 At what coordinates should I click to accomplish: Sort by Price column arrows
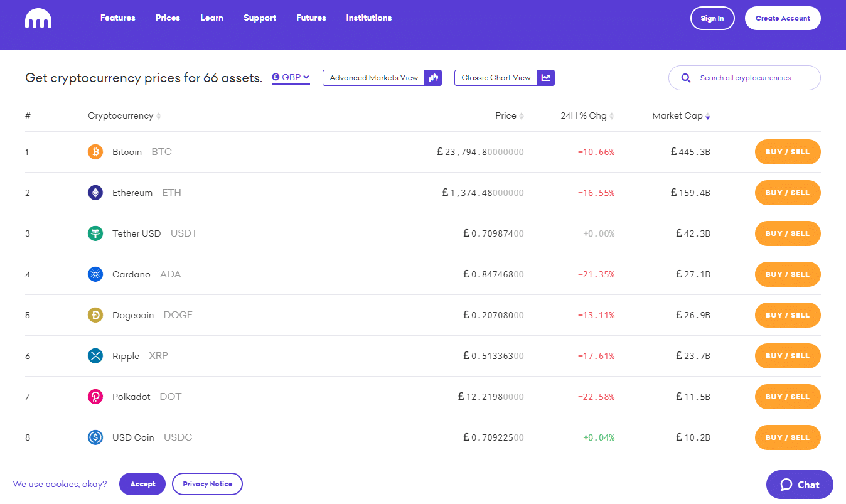[x=522, y=116]
